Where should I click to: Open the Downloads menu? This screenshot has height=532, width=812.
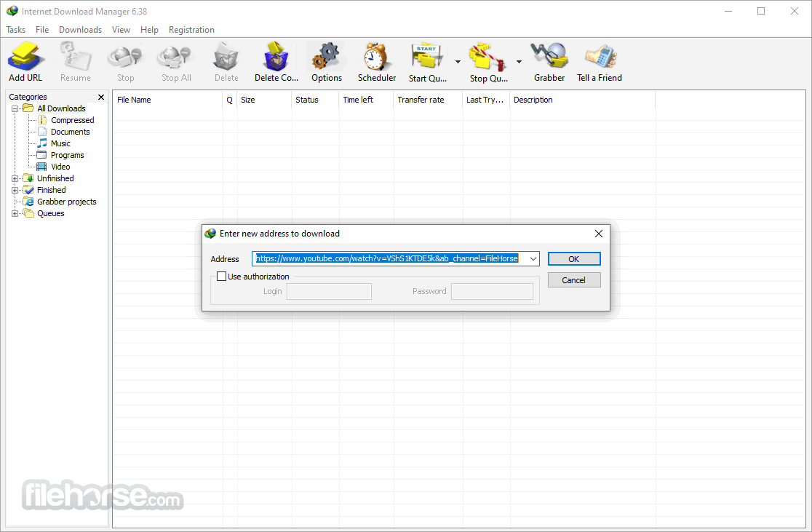coord(80,30)
